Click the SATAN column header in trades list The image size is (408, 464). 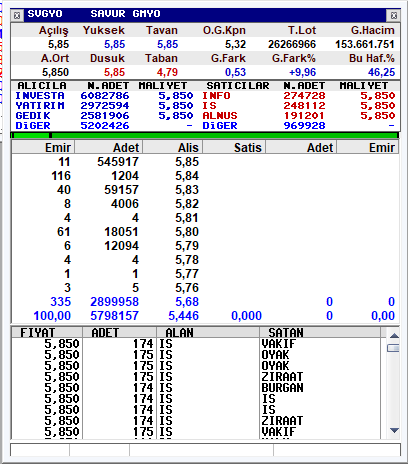click(x=320, y=332)
